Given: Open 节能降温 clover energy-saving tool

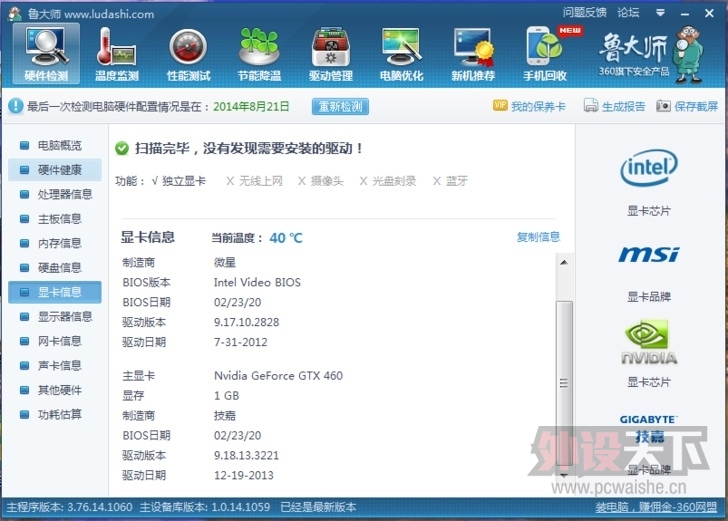Looking at the screenshot, I should 259,54.
